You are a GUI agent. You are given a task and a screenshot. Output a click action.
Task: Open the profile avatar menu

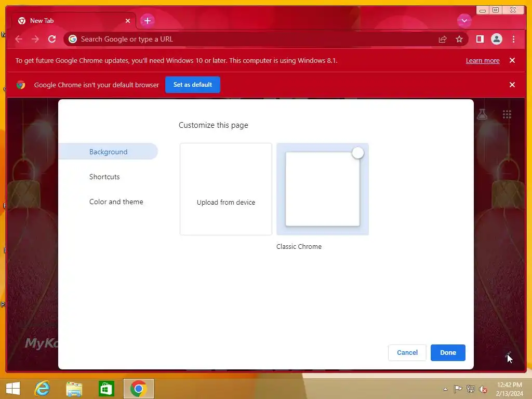click(496, 39)
